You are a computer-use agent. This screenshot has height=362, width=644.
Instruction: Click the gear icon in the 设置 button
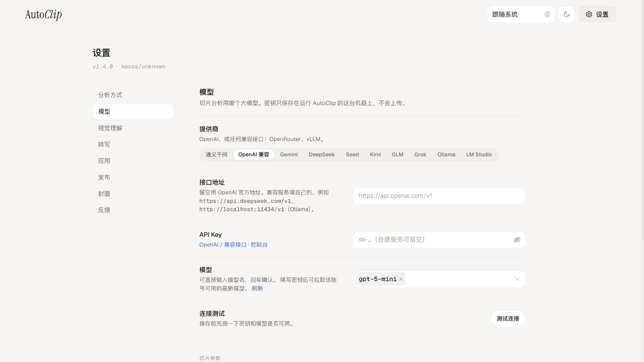(x=589, y=14)
